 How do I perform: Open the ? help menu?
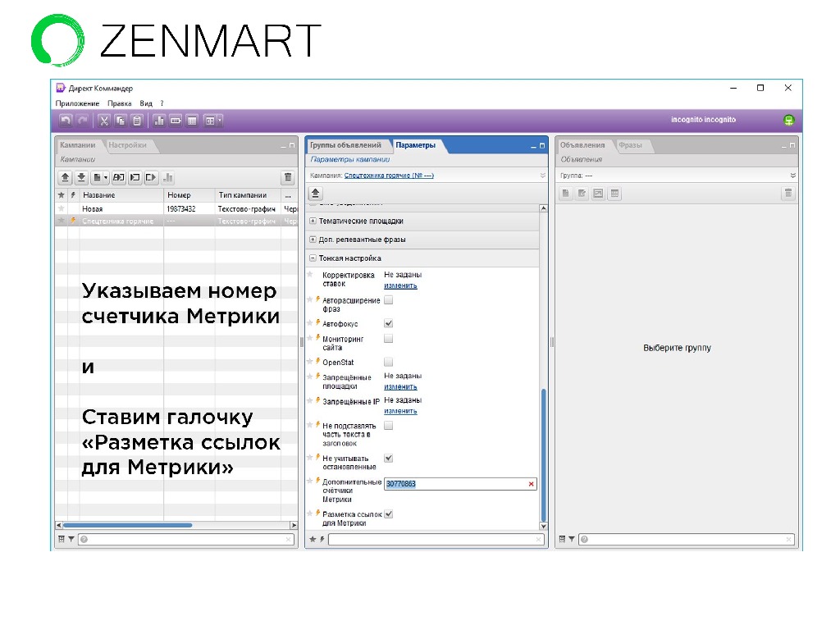162,103
